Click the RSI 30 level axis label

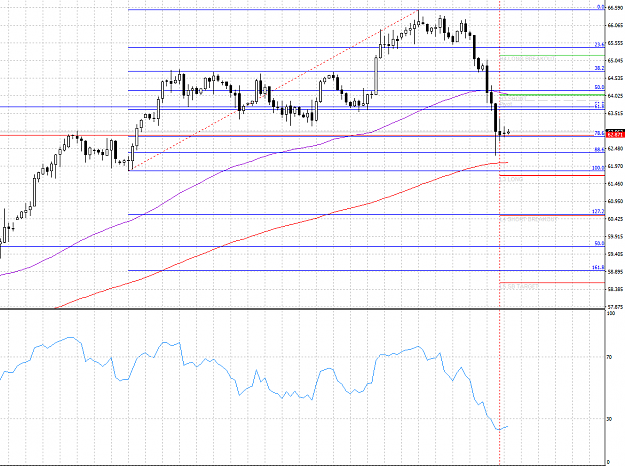pos(609,419)
